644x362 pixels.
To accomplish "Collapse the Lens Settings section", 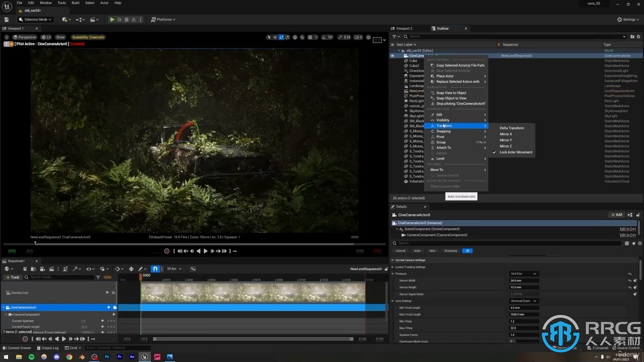I will click(x=393, y=301).
